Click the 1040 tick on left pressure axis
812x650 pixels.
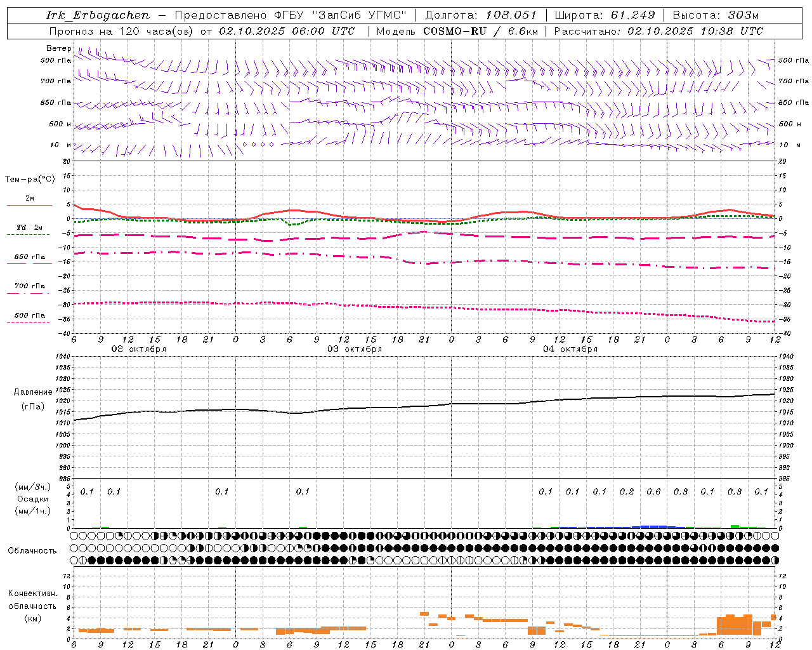[x=62, y=357]
